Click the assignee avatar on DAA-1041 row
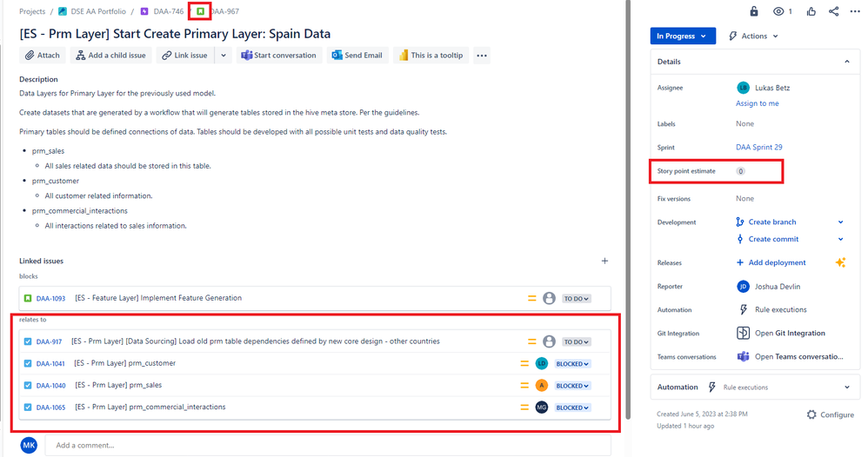868x457 pixels. pos(541,363)
